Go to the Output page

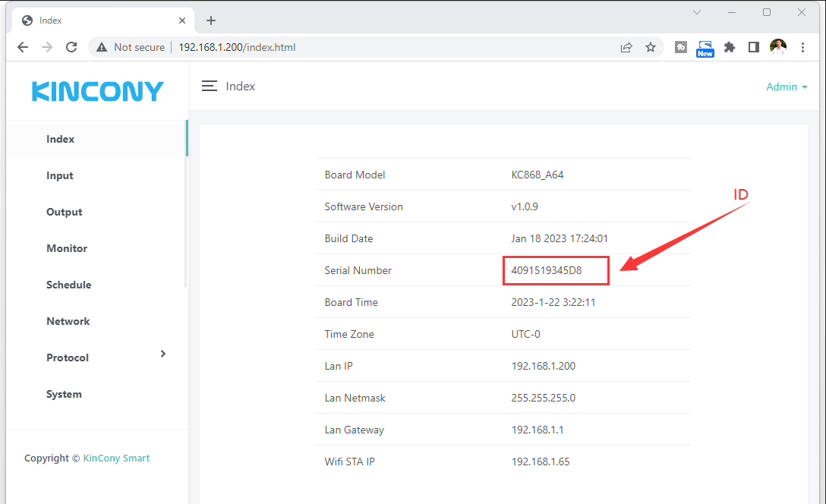(64, 212)
